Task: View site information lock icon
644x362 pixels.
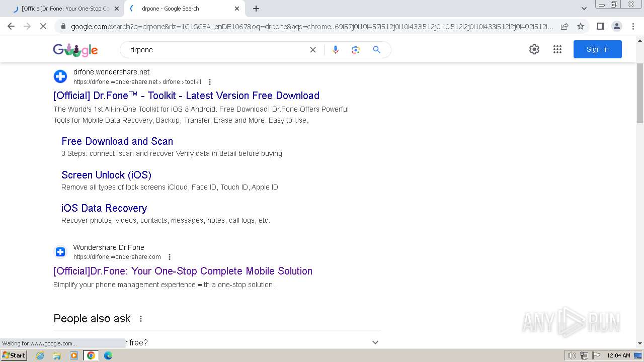Action: coord(63,26)
